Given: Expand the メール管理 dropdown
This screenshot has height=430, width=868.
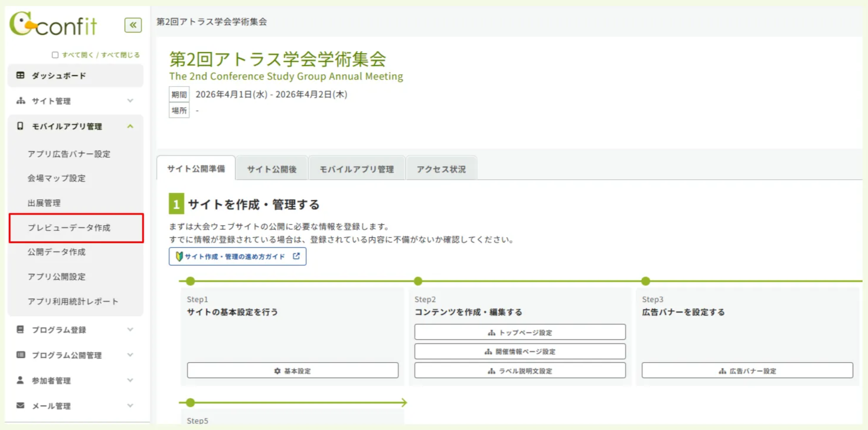Looking at the screenshot, I should click(x=130, y=405).
